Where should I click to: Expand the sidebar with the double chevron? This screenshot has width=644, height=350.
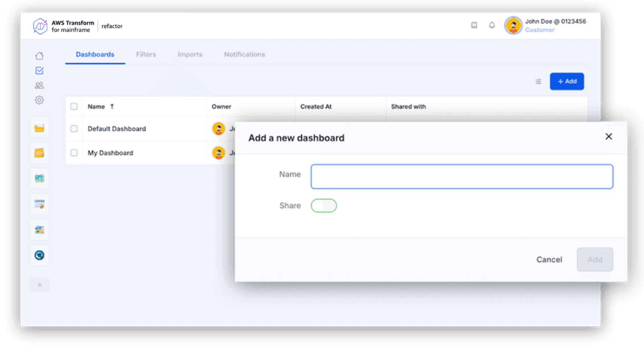click(x=39, y=285)
